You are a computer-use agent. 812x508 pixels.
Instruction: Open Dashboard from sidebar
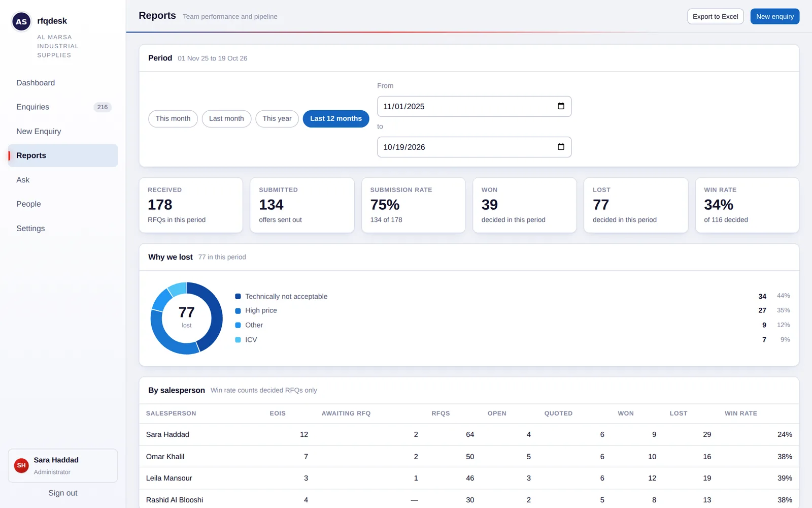point(63,83)
